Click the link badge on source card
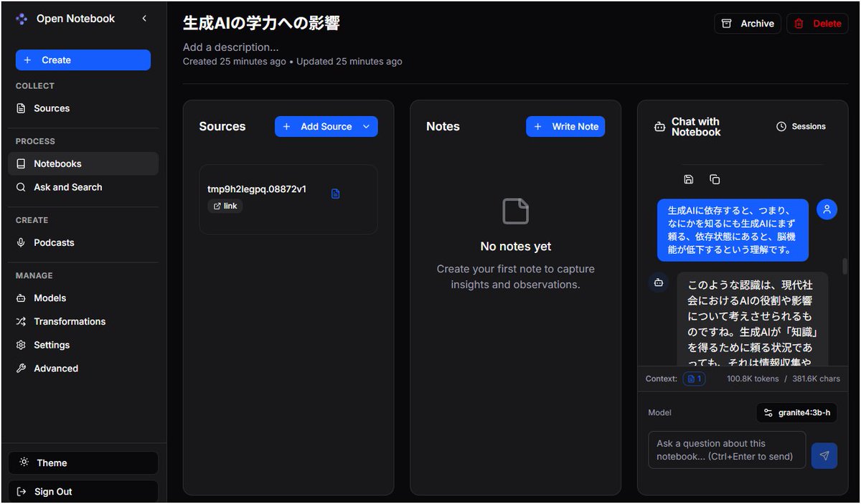Image resolution: width=861 pixels, height=504 pixels. [225, 206]
